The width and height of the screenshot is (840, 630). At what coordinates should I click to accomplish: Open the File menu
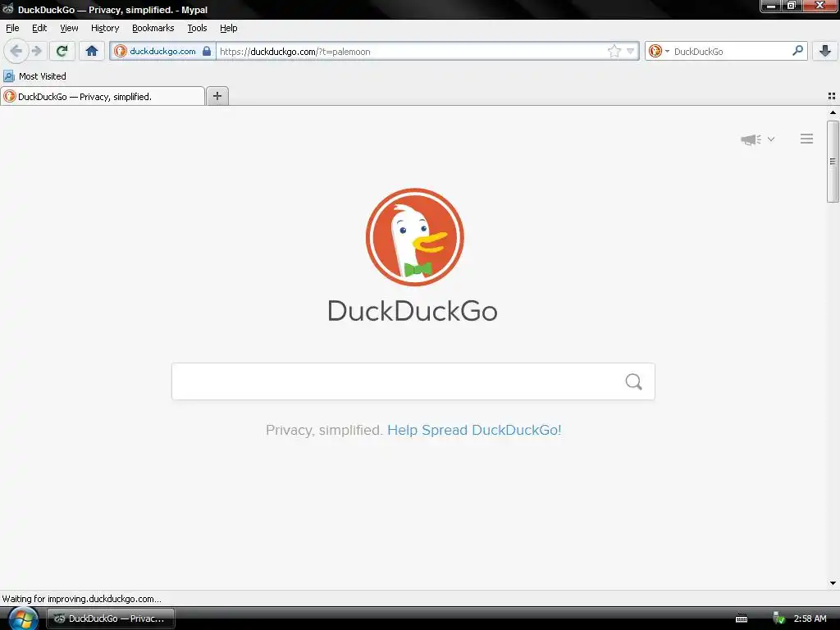click(x=12, y=28)
